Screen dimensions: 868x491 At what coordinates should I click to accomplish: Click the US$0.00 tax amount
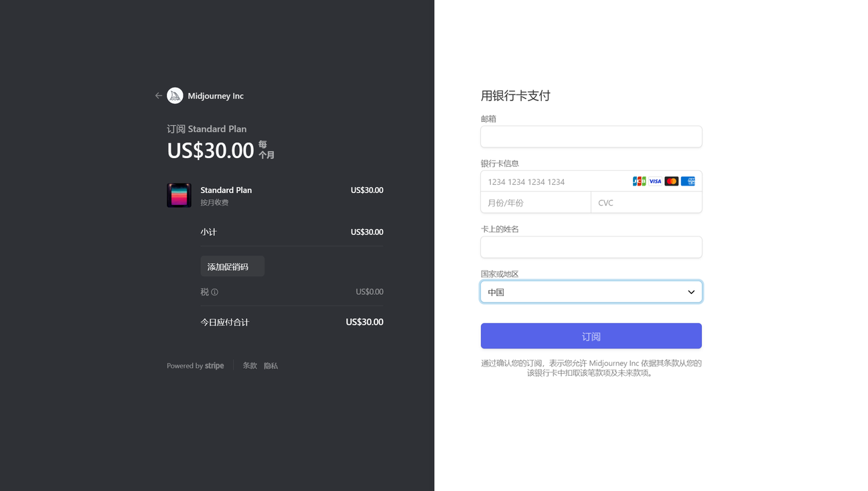[x=370, y=292]
